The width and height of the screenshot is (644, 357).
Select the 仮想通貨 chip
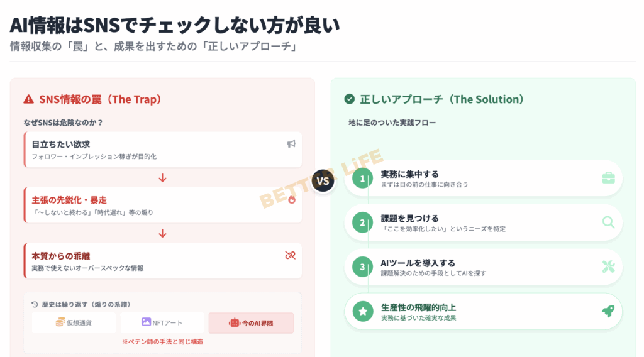point(74,322)
